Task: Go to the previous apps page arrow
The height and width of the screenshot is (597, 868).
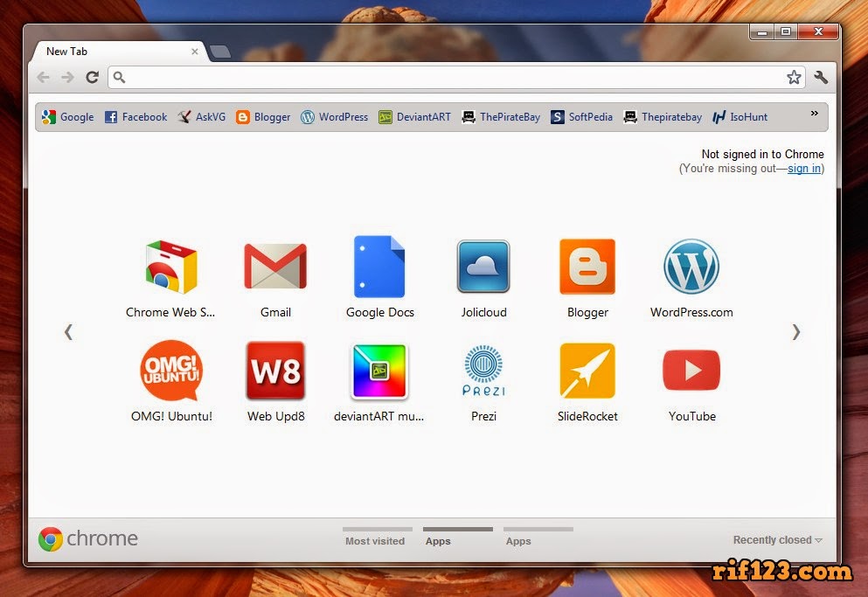Action: pyautogui.click(x=68, y=332)
